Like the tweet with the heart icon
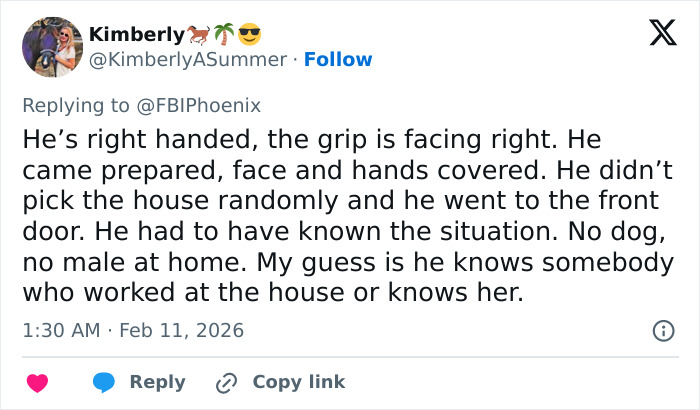The image size is (700, 410). click(x=37, y=382)
